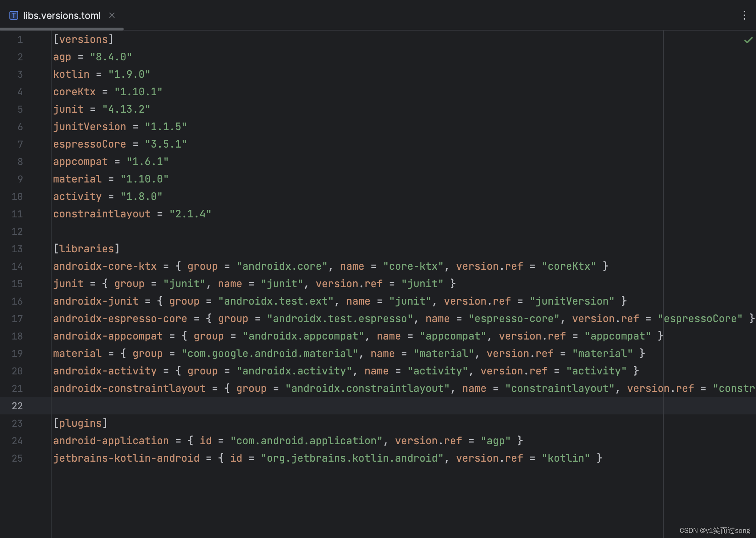Click line number 22 in the gutter
This screenshot has width=756, height=538.
click(17, 406)
